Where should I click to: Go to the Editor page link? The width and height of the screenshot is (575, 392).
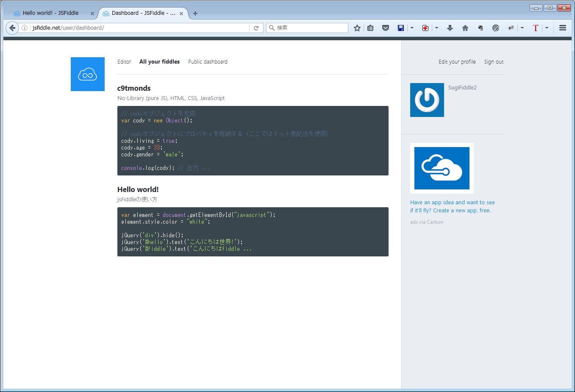coord(124,62)
